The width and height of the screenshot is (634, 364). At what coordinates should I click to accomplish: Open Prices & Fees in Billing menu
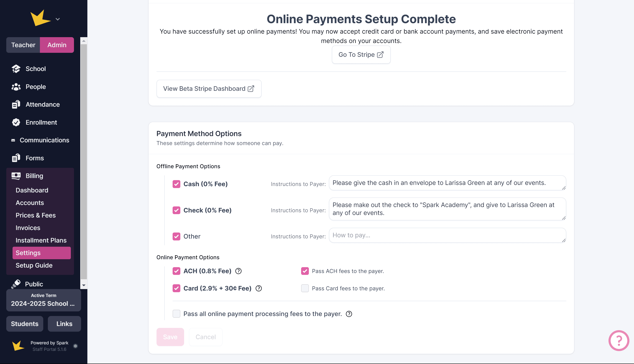(x=36, y=215)
